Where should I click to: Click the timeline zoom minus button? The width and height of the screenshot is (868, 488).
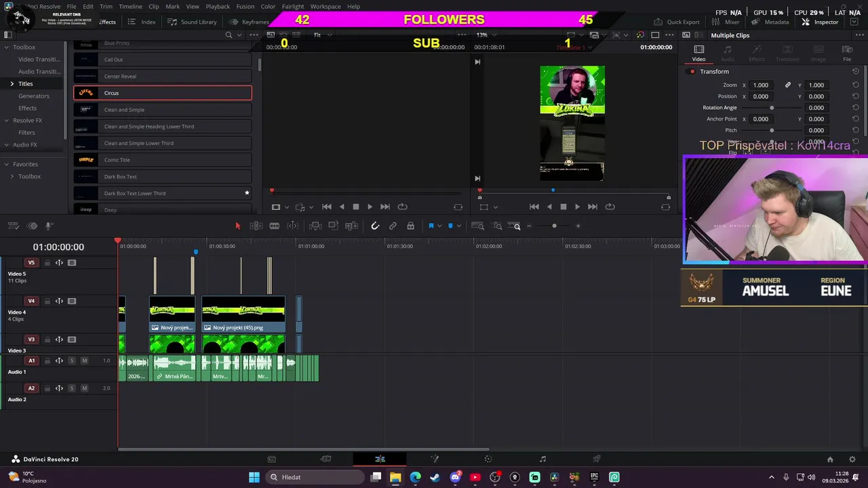click(530, 226)
